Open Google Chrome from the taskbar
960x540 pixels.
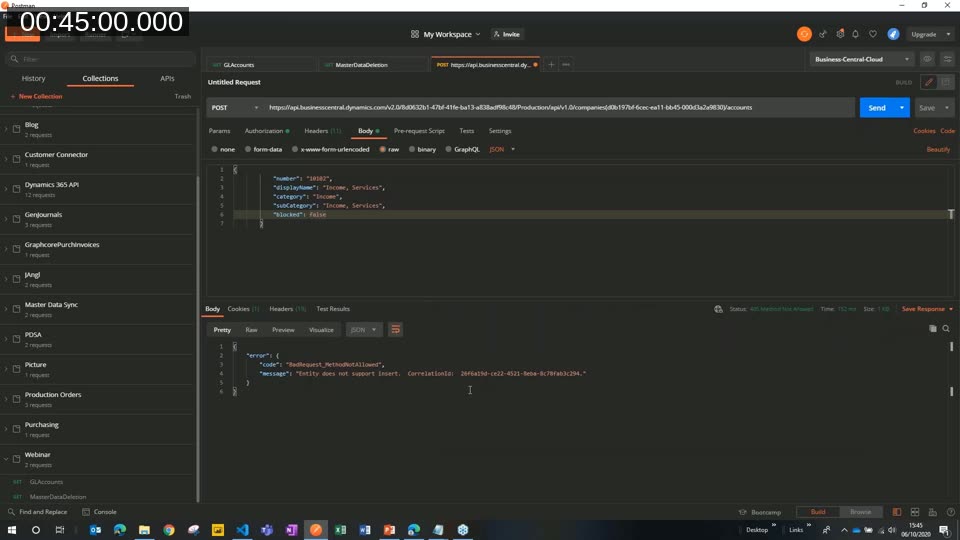click(169, 530)
